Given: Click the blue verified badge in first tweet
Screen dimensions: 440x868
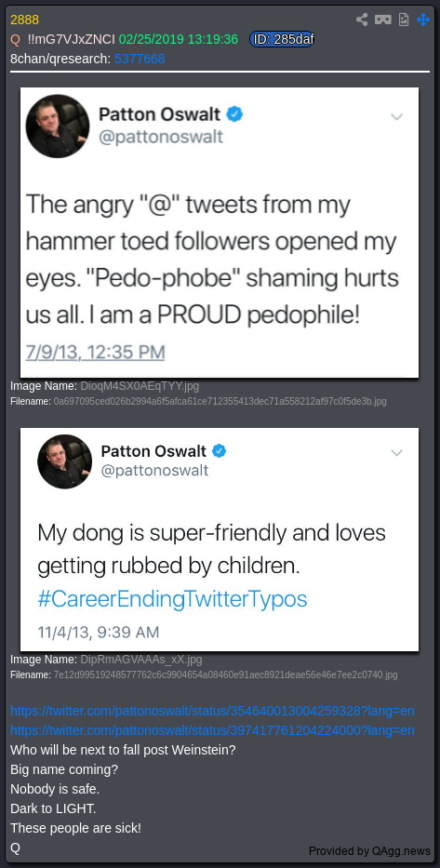Looking at the screenshot, I should coord(235,114).
